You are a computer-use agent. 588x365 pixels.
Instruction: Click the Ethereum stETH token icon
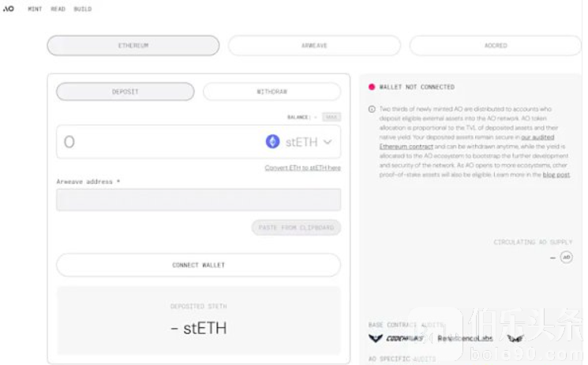(x=272, y=141)
